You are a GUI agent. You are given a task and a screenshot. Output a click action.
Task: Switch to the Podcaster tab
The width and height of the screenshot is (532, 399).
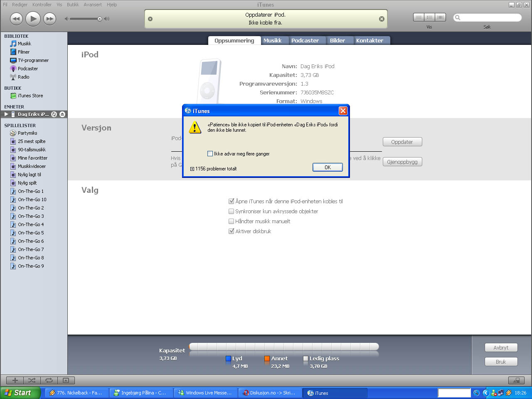tap(305, 40)
